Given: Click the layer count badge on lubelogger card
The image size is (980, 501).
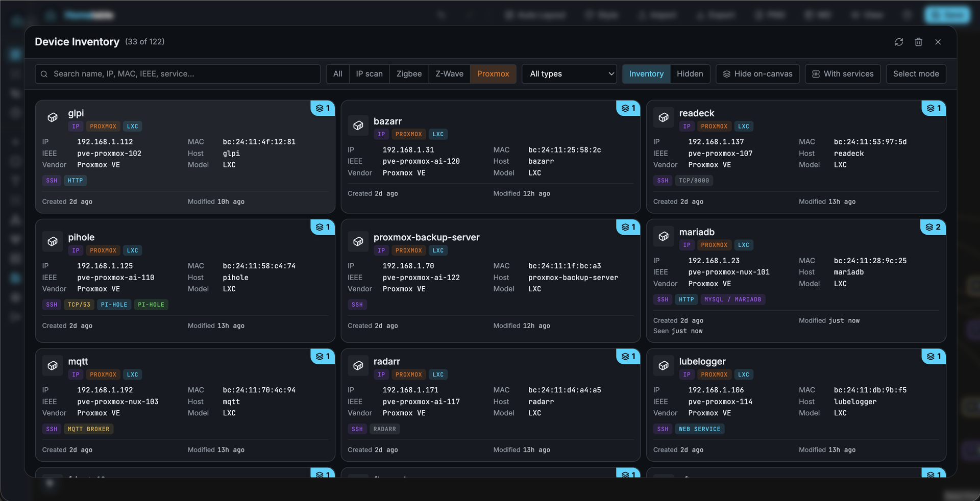Looking at the screenshot, I should (934, 356).
